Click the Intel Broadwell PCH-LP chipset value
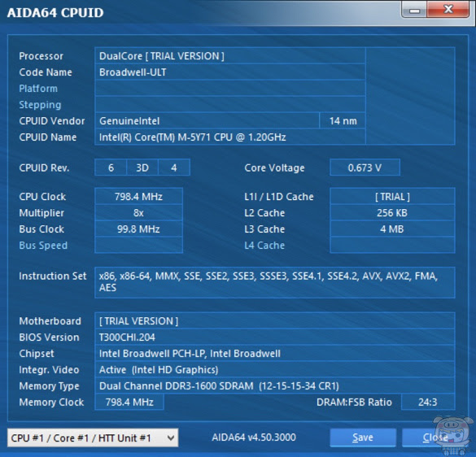This screenshot has width=476, height=457. click(x=275, y=353)
